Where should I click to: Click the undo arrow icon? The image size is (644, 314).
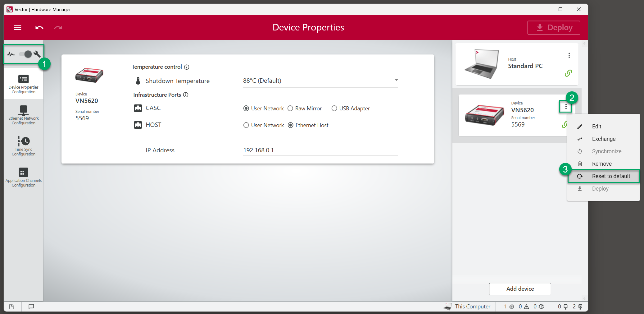point(39,28)
